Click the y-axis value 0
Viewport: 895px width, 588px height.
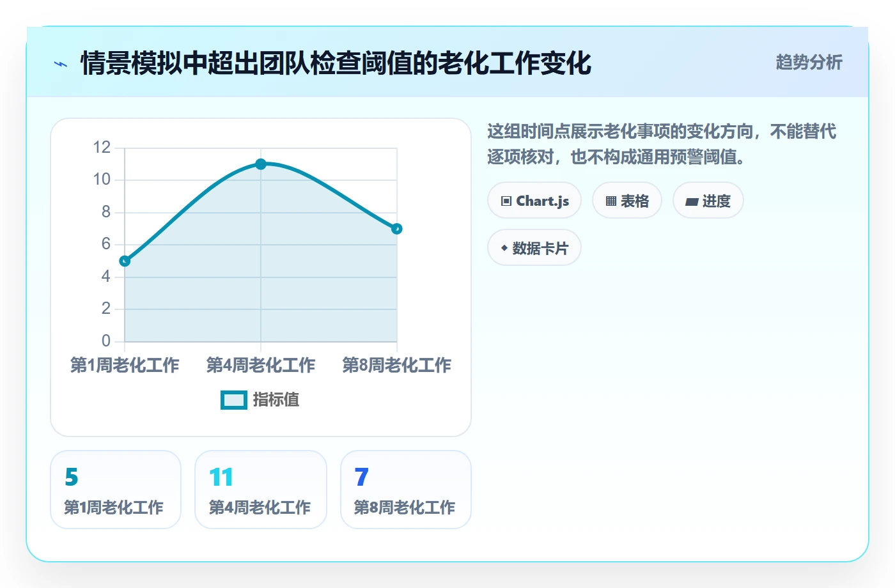click(x=106, y=341)
